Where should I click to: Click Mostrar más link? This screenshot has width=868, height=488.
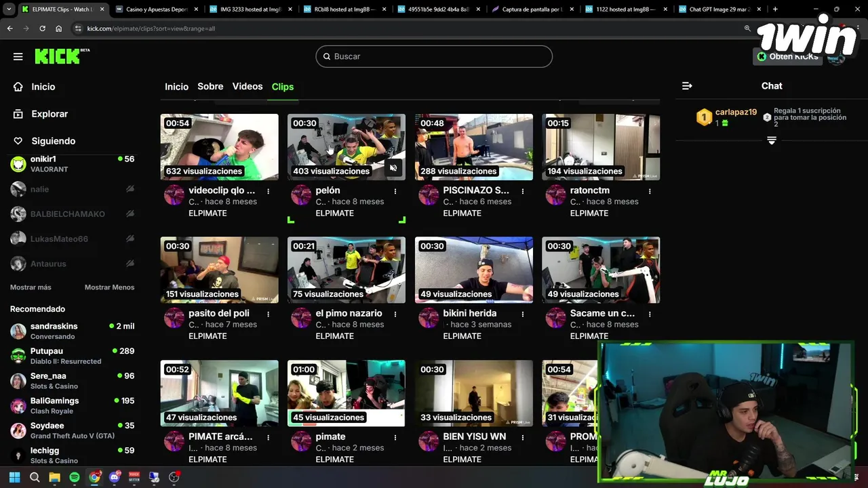pyautogui.click(x=31, y=287)
